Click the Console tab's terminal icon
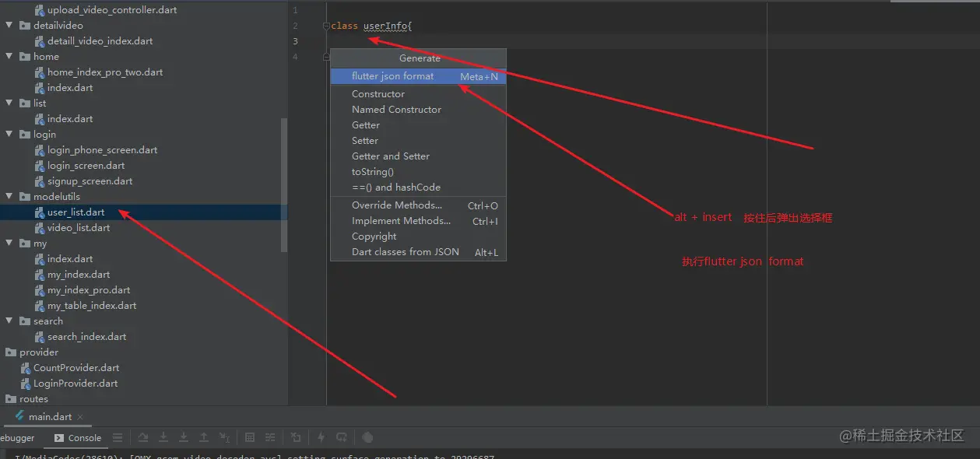The width and height of the screenshot is (980, 459). (59, 438)
